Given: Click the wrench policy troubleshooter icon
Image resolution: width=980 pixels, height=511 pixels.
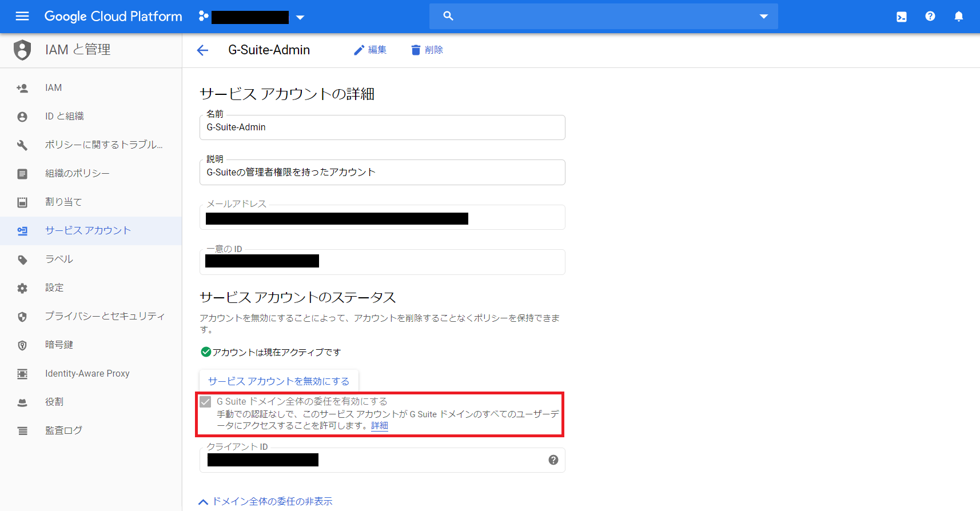Looking at the screenshot, I should pos(22,145).
